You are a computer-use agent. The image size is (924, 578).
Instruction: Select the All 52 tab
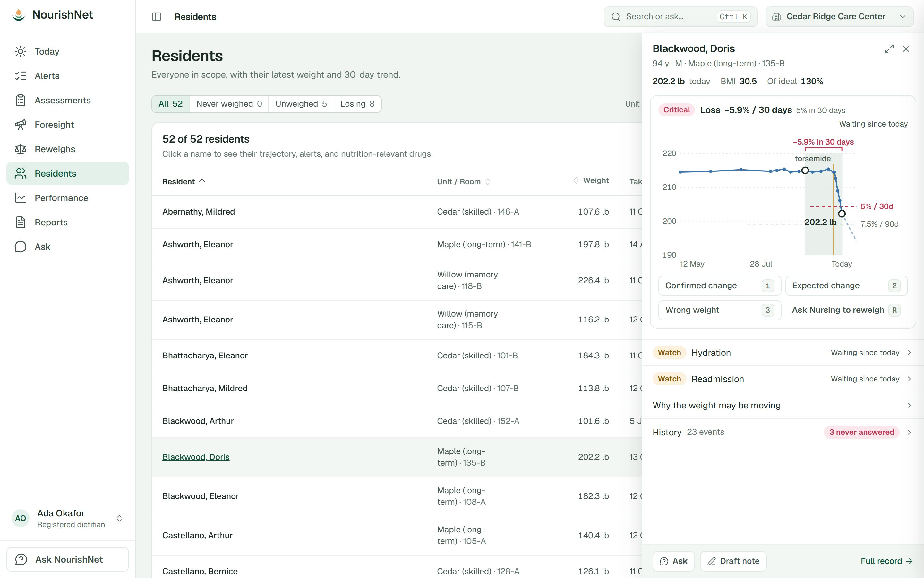(x=171, y=104)
